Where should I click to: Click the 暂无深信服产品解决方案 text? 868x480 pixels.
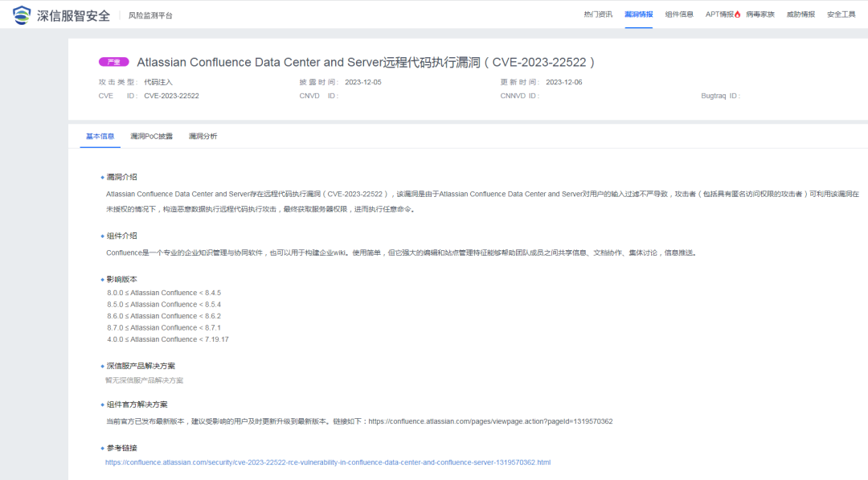[144, 380]
